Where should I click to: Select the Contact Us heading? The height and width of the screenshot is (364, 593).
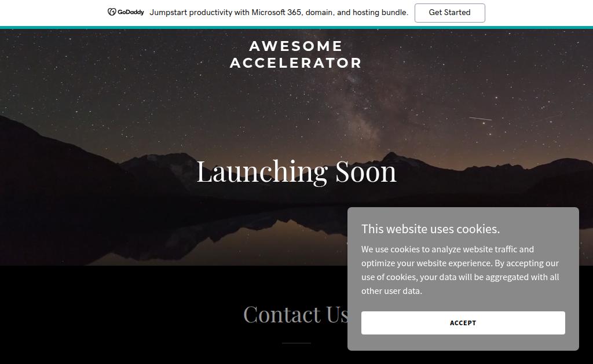(296, 314)
